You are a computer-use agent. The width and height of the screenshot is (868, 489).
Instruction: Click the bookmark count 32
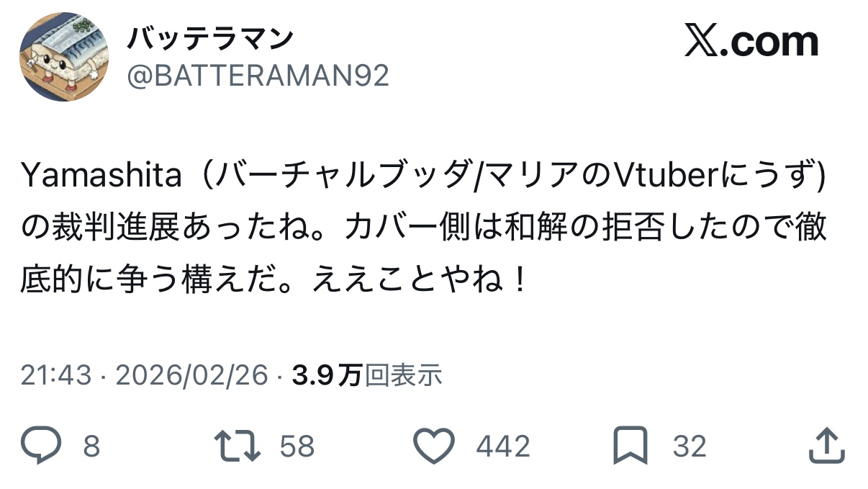tap(690, 447)
